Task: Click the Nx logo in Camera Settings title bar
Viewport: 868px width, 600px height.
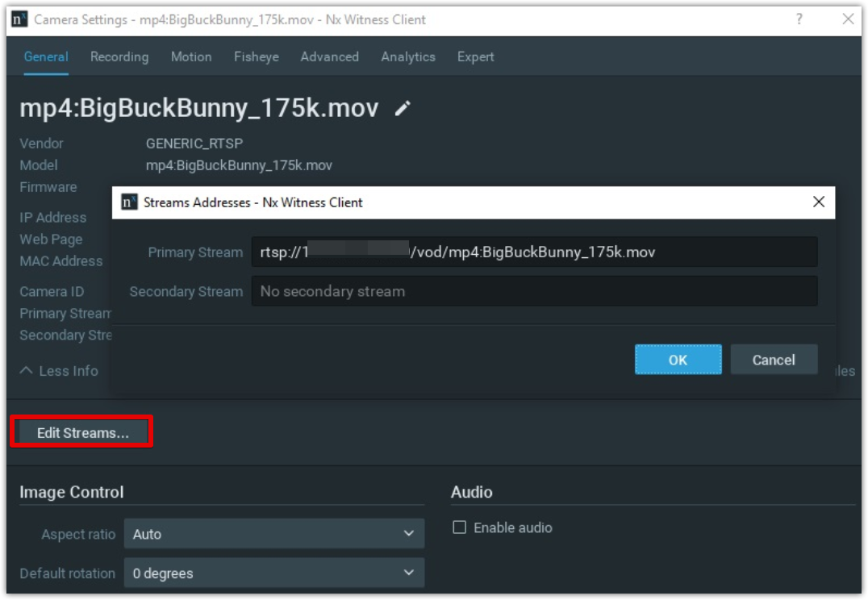Action: (20, 19)
